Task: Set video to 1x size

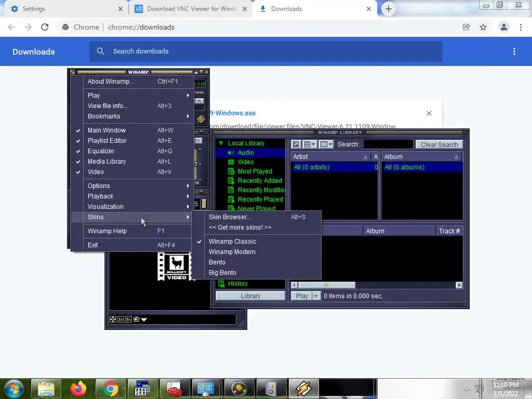Action: point(121,320)
